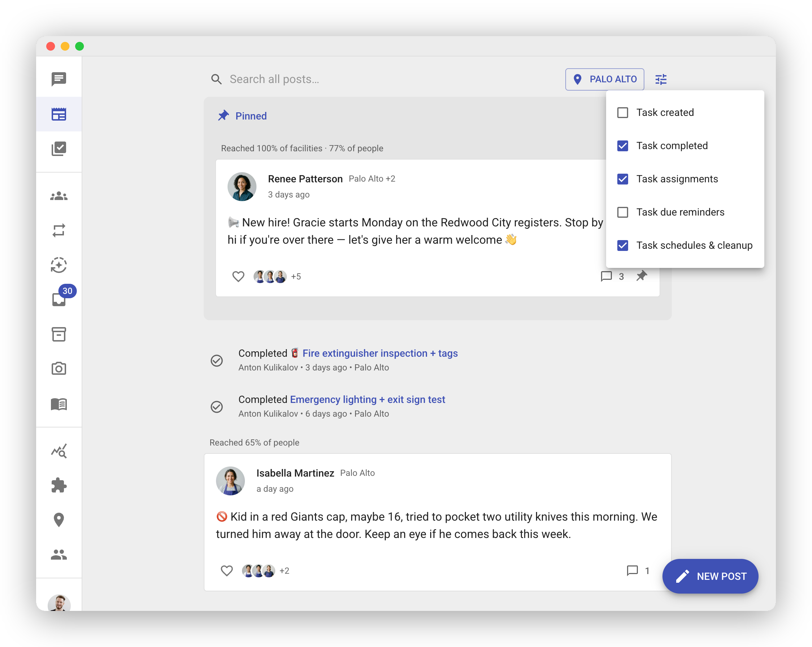The height and width of the screenshot is (647, 812).
Task: Uncheck the Task assignments checkbox
Action: pyautogui.click(x=623, y=179)
